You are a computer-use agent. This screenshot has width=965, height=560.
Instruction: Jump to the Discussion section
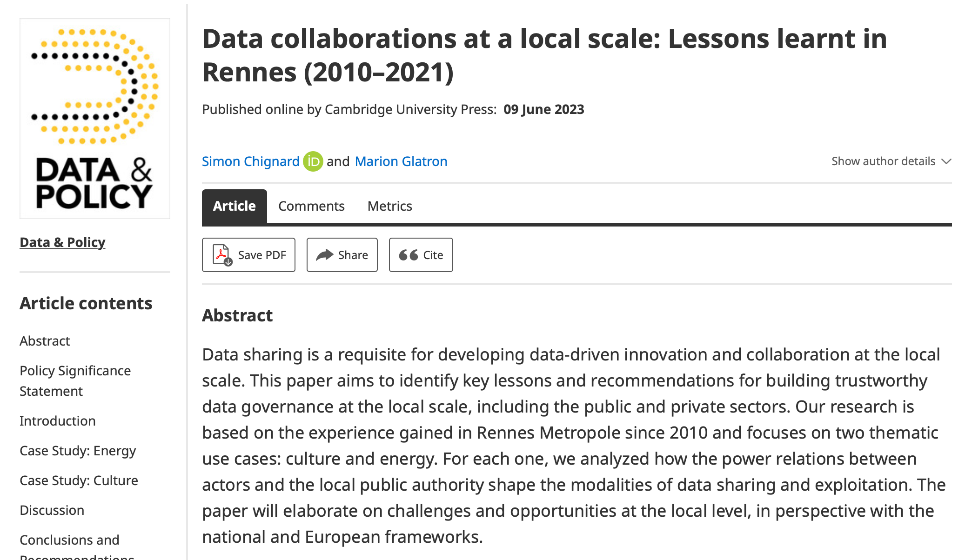[52, 510]
